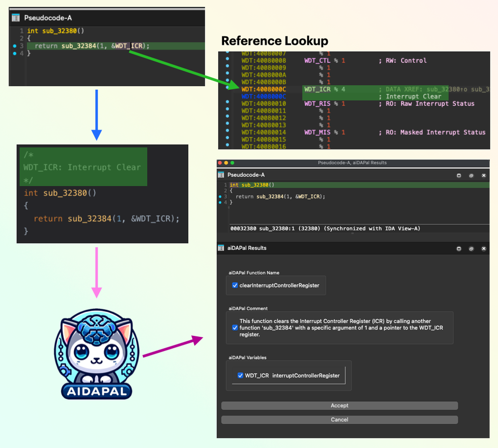Uncheck the clearInterruptControllerRegister function name checkbox
498x448 pixels.
pyautogui.click(x=235, y=286)
